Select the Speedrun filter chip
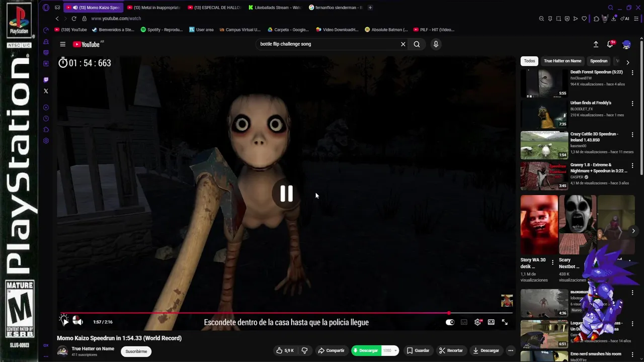Screen dimensions: 644x362 (x=599, y=61)
